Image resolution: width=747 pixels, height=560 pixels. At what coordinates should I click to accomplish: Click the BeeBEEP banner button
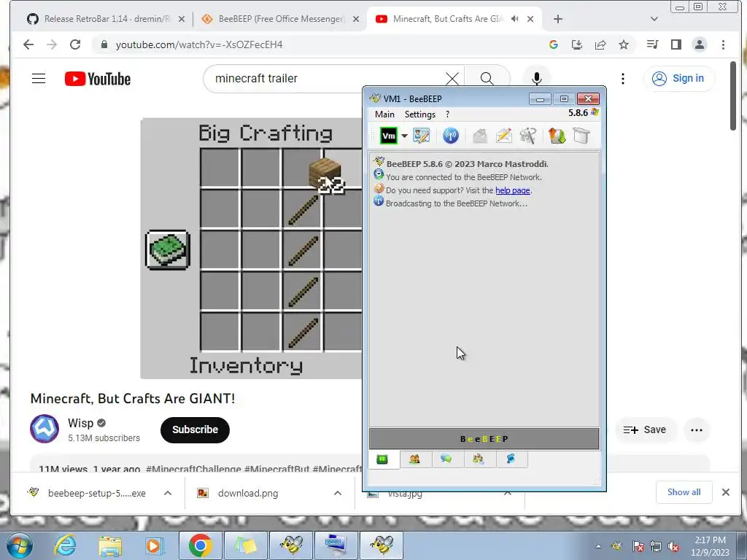[x=484, y=439]
